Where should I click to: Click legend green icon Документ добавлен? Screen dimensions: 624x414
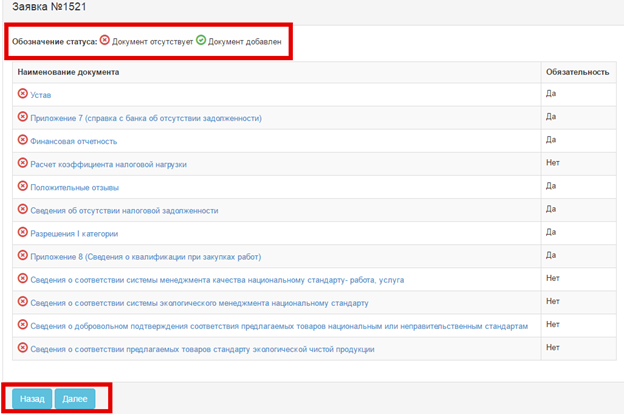pos(201,40)
